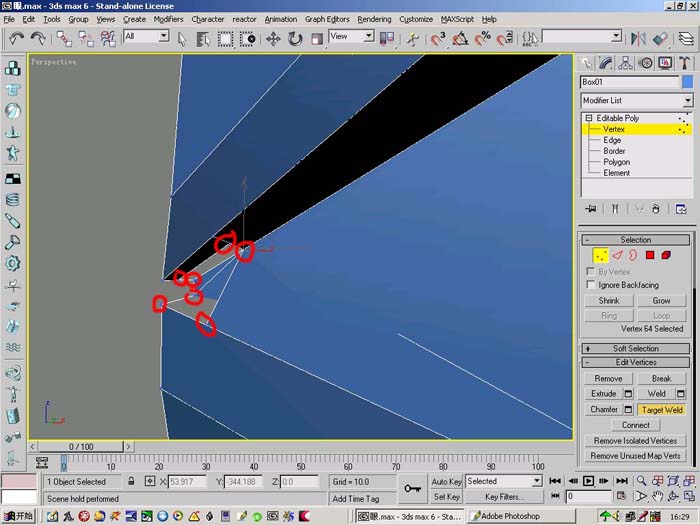Viewport: 700px width, 525px height.
Task: Click the Grow selection button
Action: point(661,300)
